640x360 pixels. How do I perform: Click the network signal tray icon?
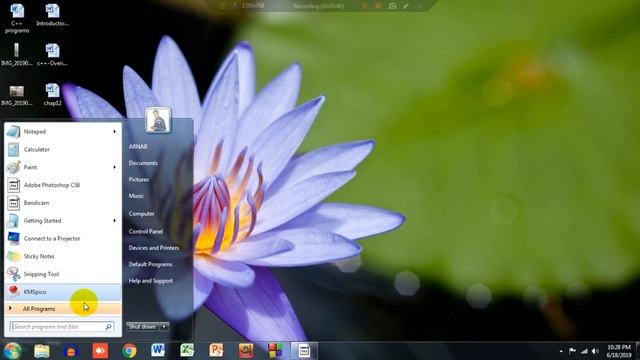(x=584, y=351)
